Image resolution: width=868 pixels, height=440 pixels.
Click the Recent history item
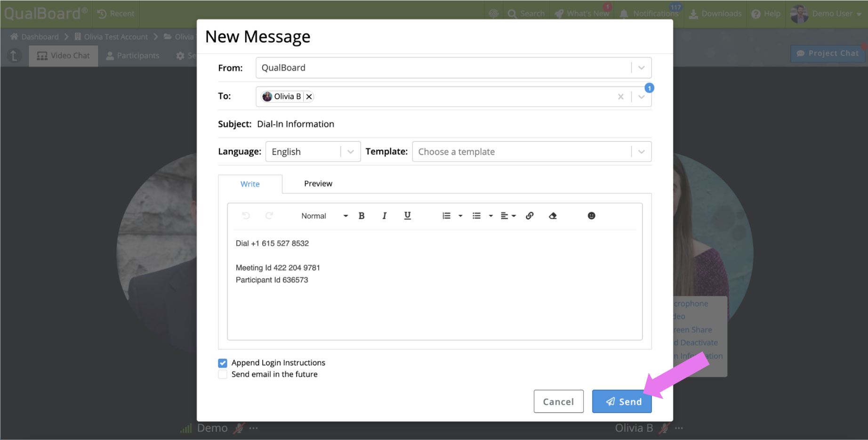point(116,14)
